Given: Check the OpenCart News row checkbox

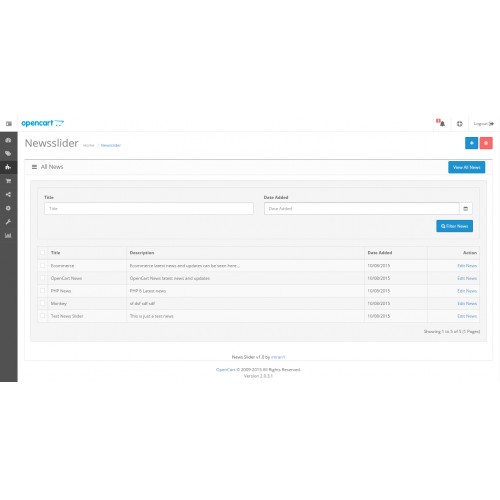Looking at the screenshot, I should point(43,278).
